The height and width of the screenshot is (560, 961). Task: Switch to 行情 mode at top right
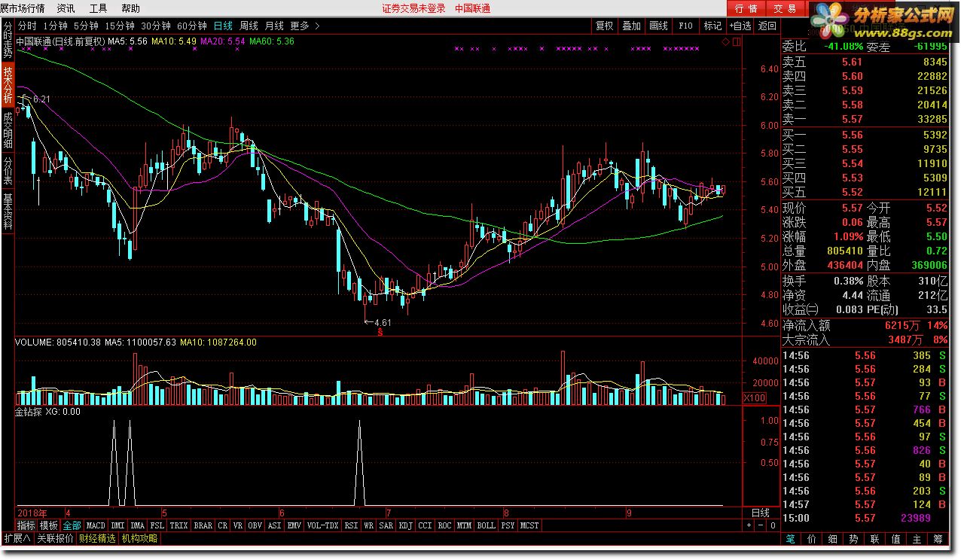click(746, 8)
